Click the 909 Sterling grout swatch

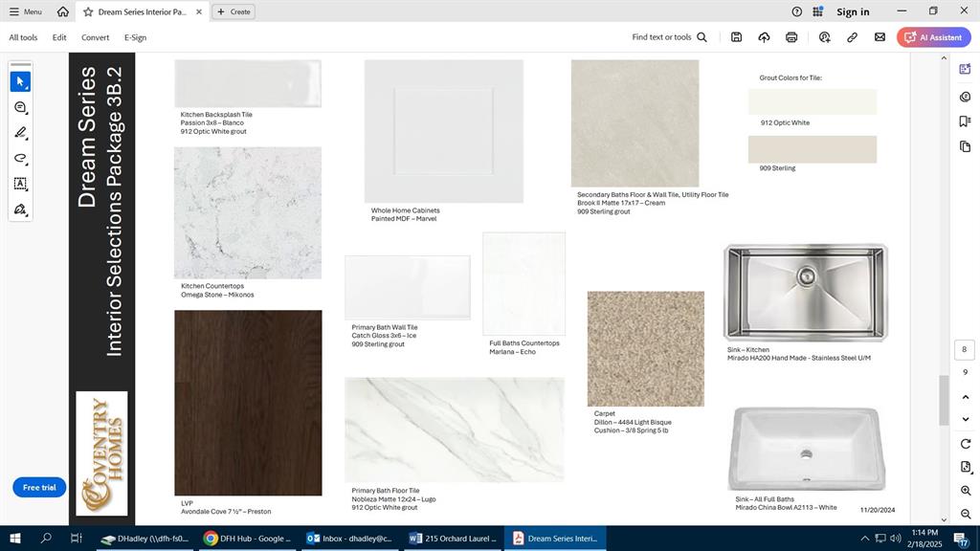click(812, 149)
